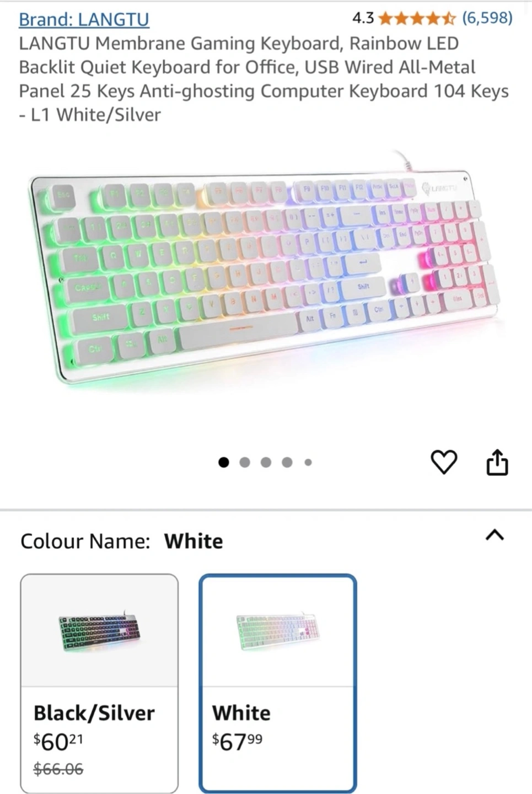This screenshot has width=532, height=794.
Task: Tap the White keyboard thumbnail image
Action: pos(278,631)
